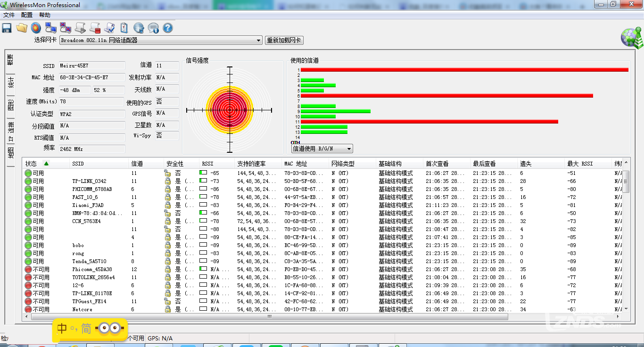Screen dimensions: 644x347
Task: Click the scroll with play arrow icon
Action: pyautogui.click(x=80, y=28)
